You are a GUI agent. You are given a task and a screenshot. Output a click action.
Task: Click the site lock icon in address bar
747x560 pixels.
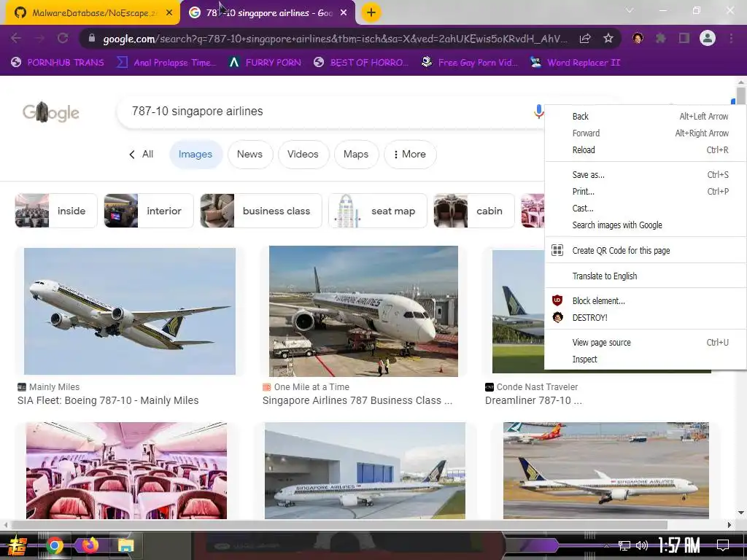pyautogui.click(x=92, y=39)
